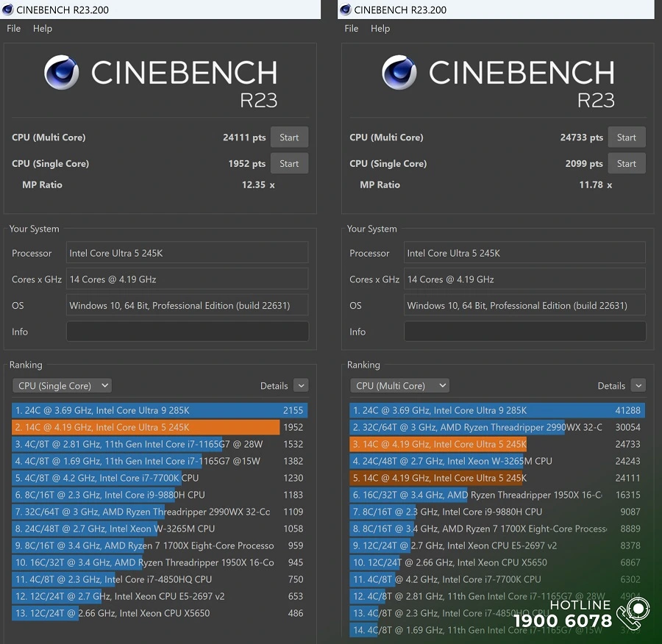The height and width of the screenshot is (644, 662).
Task: Click the Cinebench title bar icon in right window
Action: tap(346, 10)
